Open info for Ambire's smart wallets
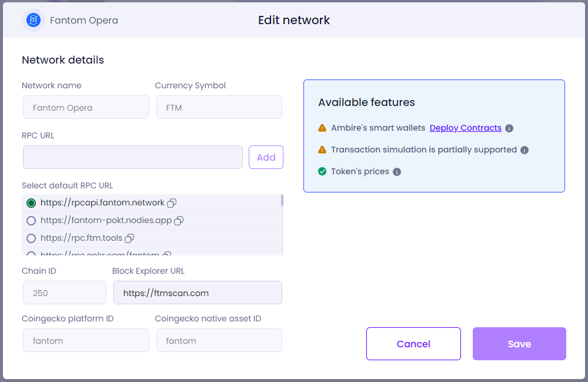This screenshot has width=588, height=382. [509, 128]
